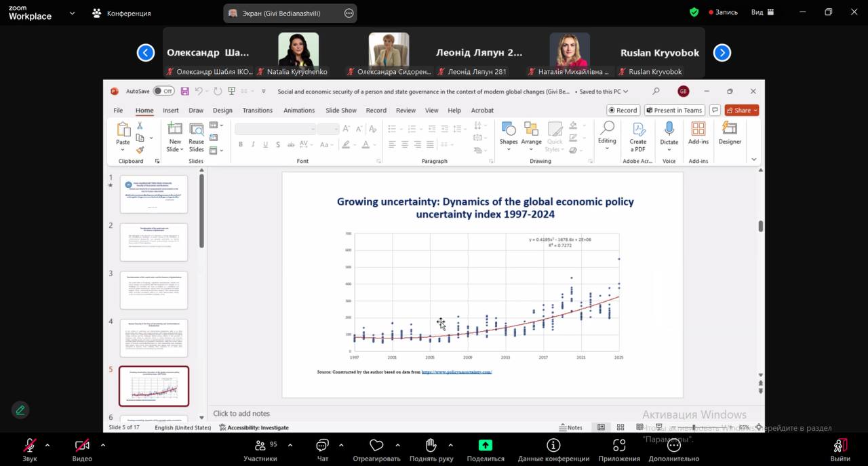This screenshot has width=868, height=466.
Task: Switch to the Animations tab
Action: click(x=299, y=110)
